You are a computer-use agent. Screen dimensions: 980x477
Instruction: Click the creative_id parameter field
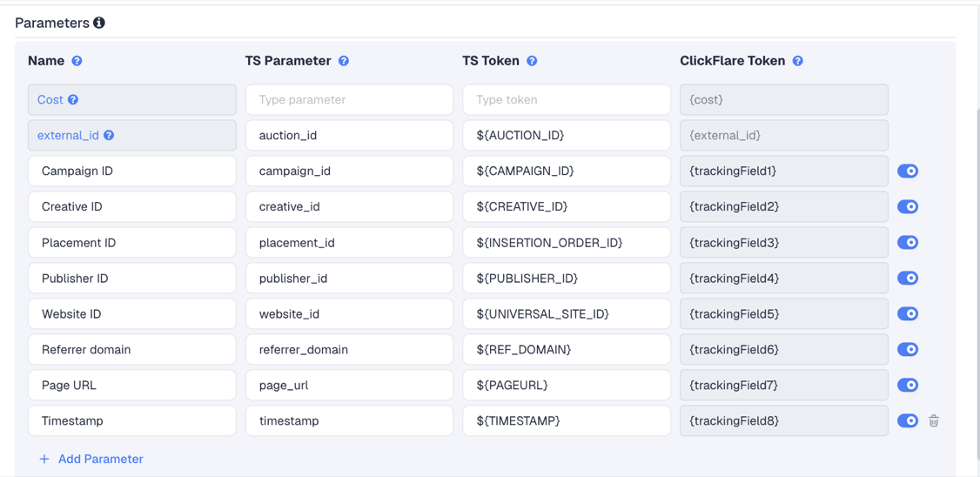(x=349, y=207)
